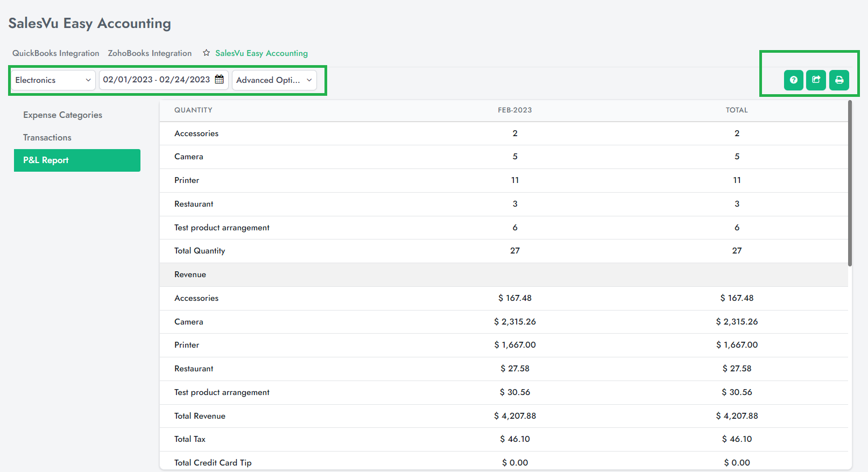The width and height of the screenshot is (868, 472).
Task: Click the star icon beside SalesVu Easy Accounting
Action: click(206, 53)
